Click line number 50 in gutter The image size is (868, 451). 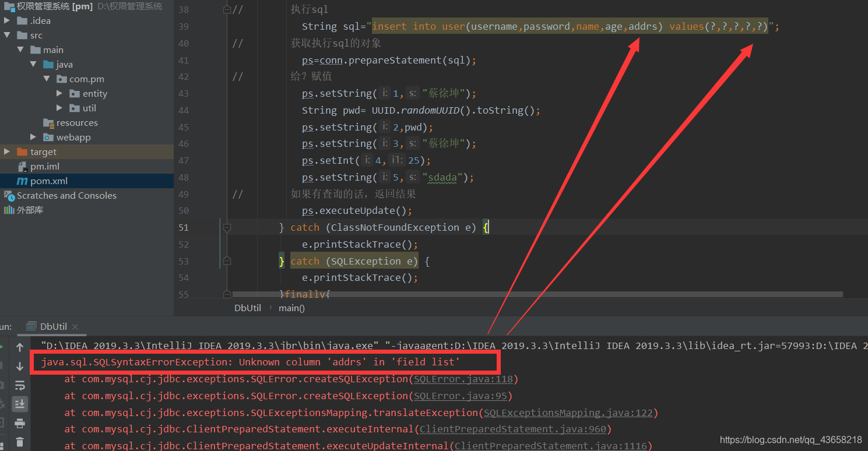coord(184,211)
